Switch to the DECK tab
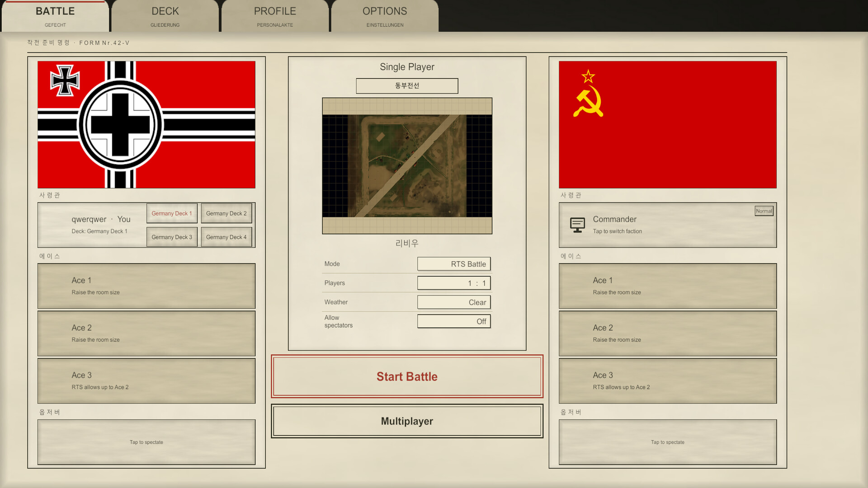 165,16
